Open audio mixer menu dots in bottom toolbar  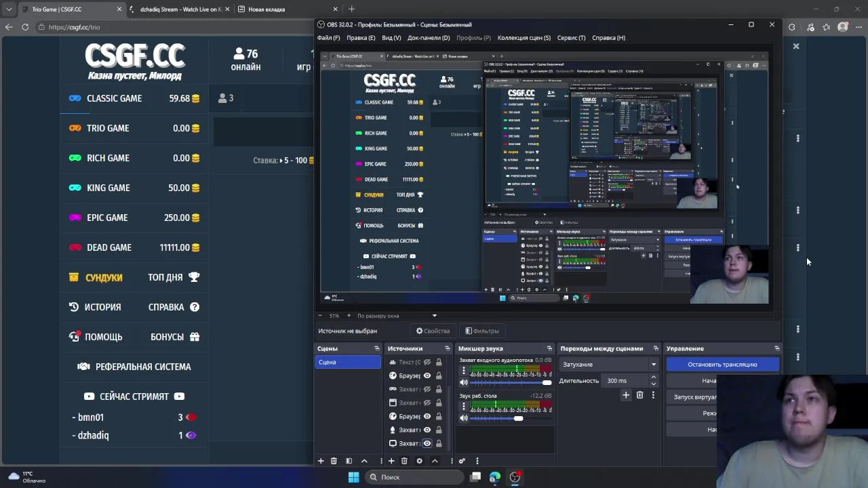477,461
